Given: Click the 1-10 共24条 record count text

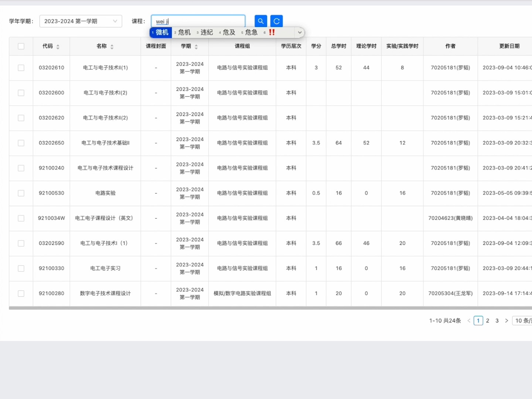Looking at the screenshot, I should 445,321.
